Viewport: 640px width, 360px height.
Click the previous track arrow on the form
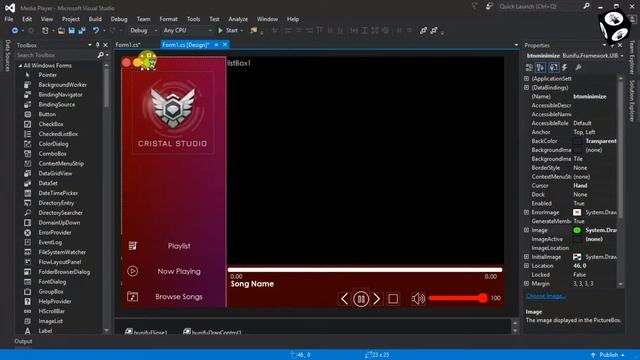click(344, 299)
